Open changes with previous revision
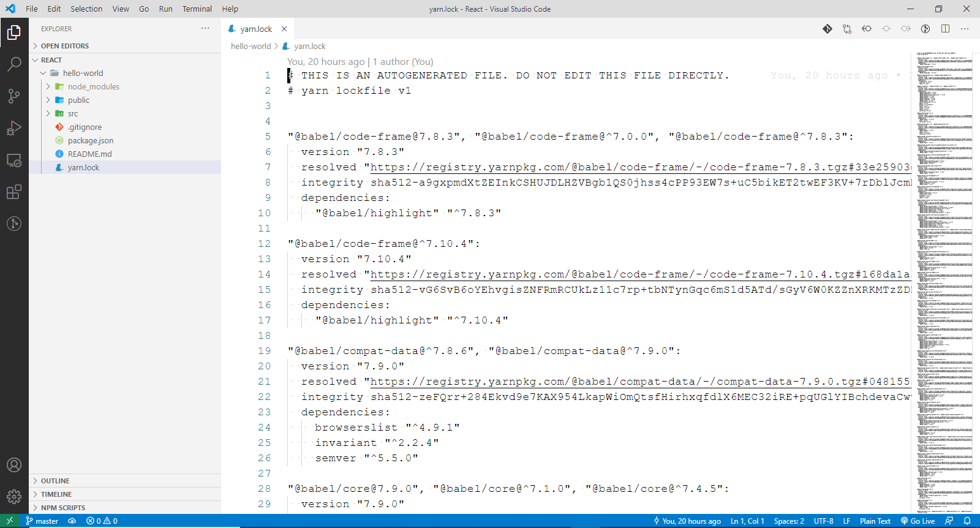This screenshot has height=528, width=980. click(867, 29)
